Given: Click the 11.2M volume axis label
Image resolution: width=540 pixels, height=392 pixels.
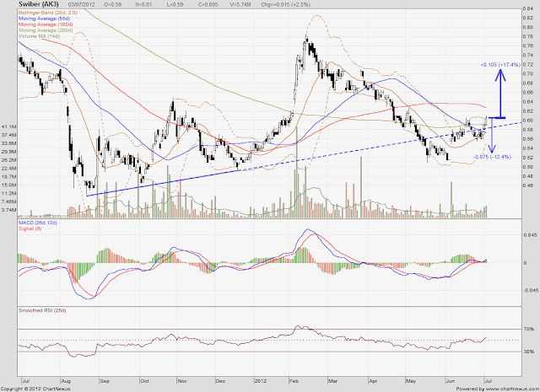Looking at the screenshot, I should click(8, 193).
